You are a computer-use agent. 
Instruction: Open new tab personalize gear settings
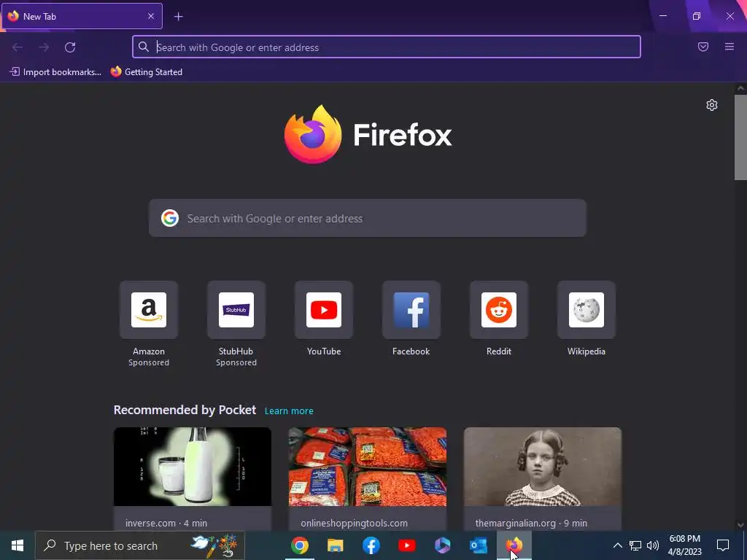pos(712,105)
